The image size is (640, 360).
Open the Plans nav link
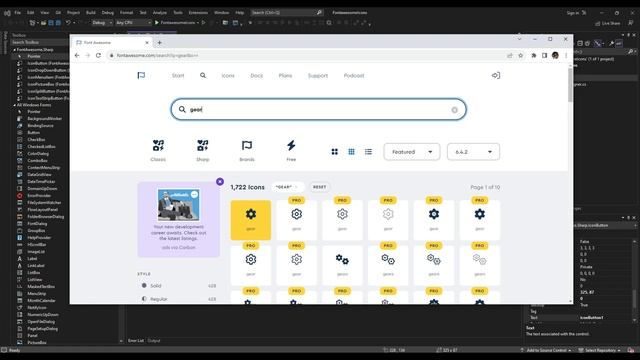285,76
